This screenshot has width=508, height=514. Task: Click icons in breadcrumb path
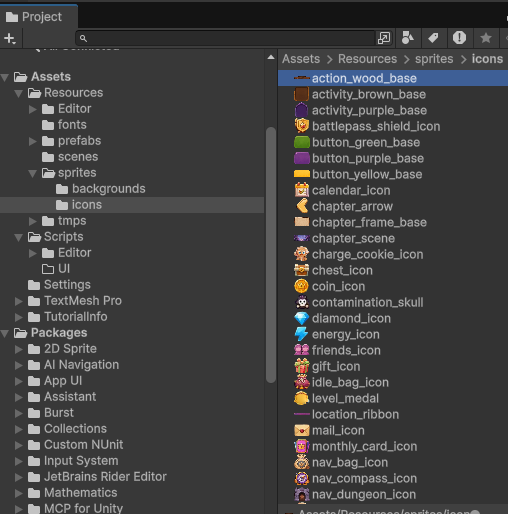[487, 59]
